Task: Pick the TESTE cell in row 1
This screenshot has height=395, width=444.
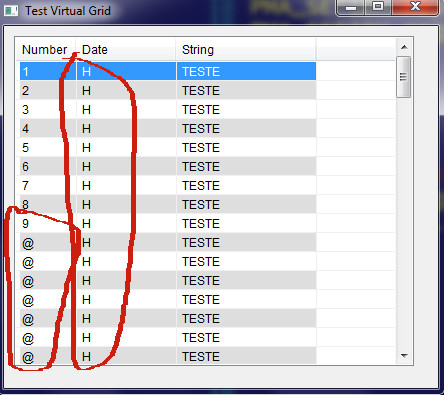Action: [246, 71]
